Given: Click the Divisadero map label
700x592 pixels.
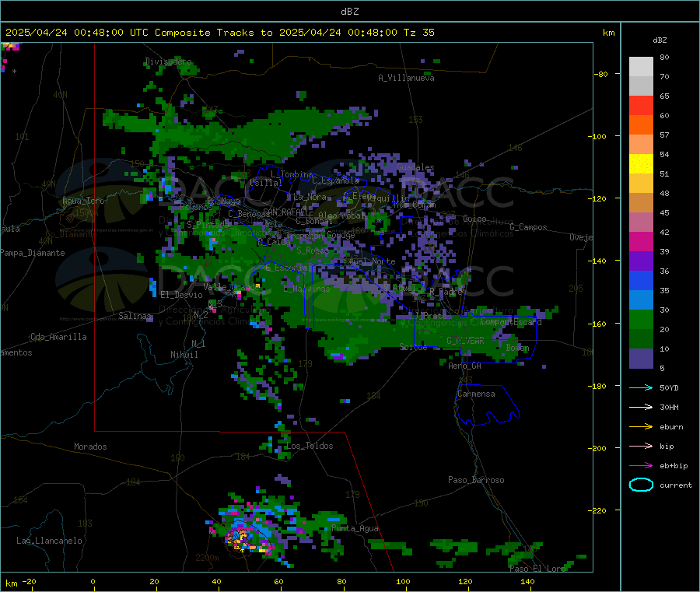Looking at the screenshot, I should (x=169, y=61).
